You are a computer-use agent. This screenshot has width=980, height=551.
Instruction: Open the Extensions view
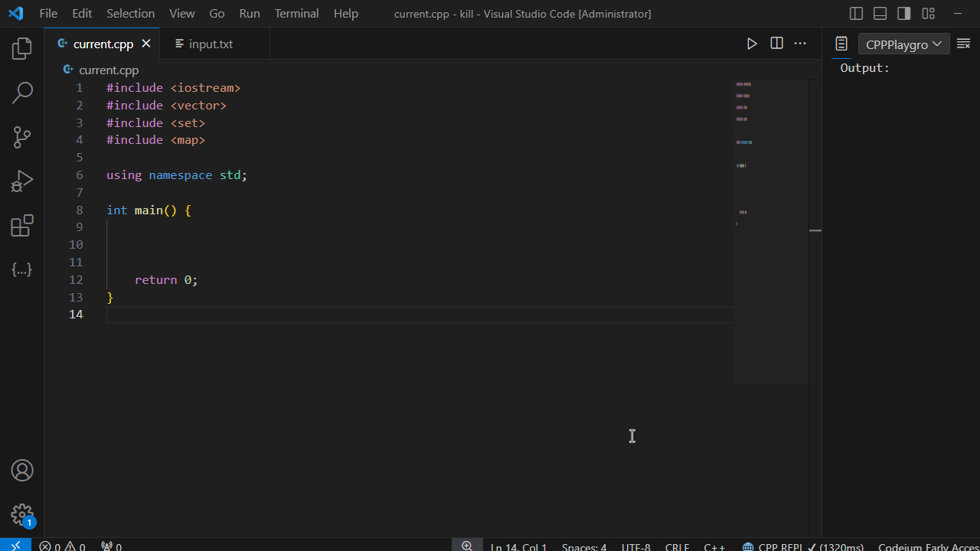click(22, 226)
